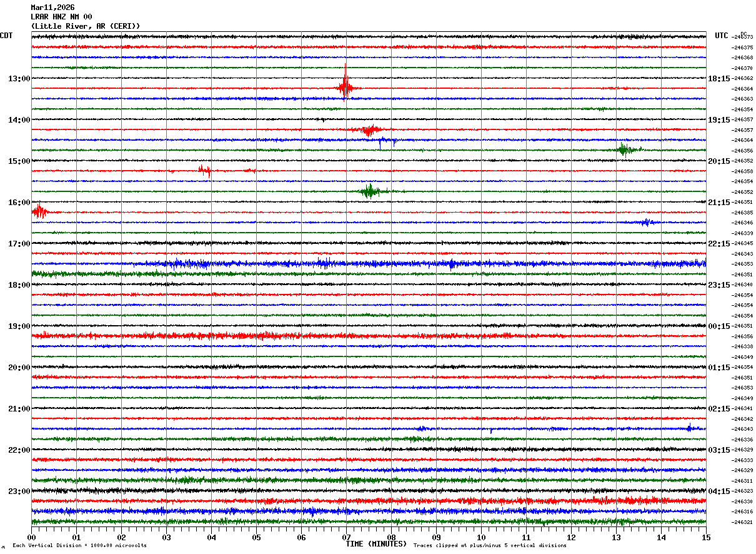Image resolution: width=756 pixels, height=554 pixels.
Task: Click the 00:15 UTC time label
Action: point(719,326)
